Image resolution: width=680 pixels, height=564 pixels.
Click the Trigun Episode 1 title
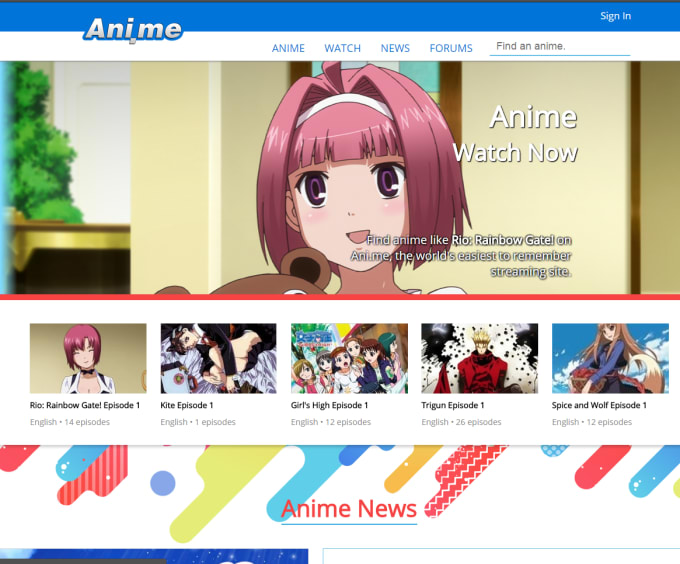click(x=453, y=405)
